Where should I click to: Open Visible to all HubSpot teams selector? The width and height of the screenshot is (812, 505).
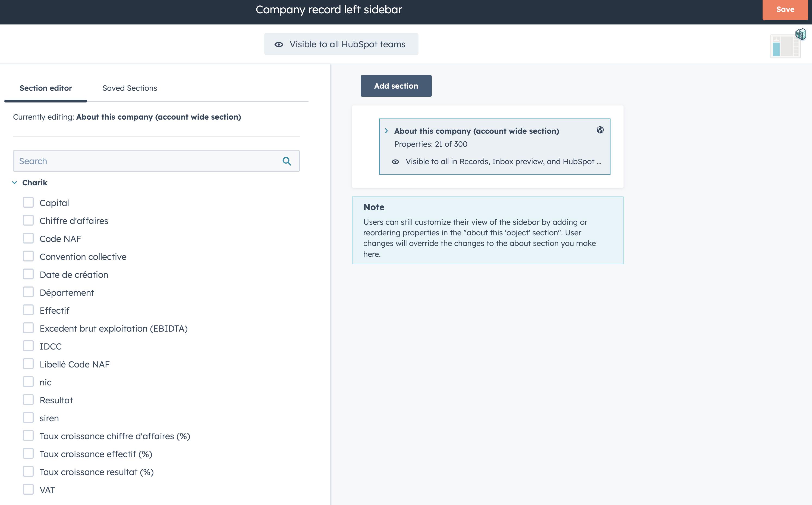(x=341, y=44)
